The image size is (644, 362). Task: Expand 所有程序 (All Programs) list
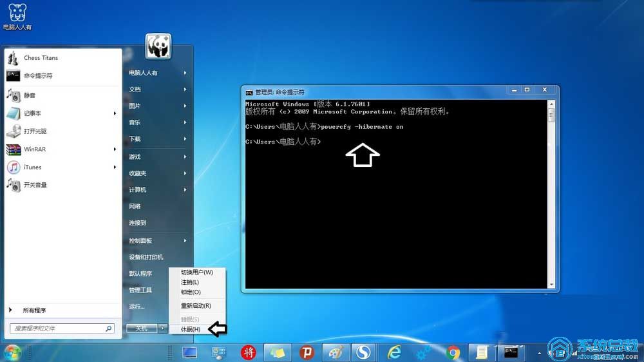click(x=33, y=310)
